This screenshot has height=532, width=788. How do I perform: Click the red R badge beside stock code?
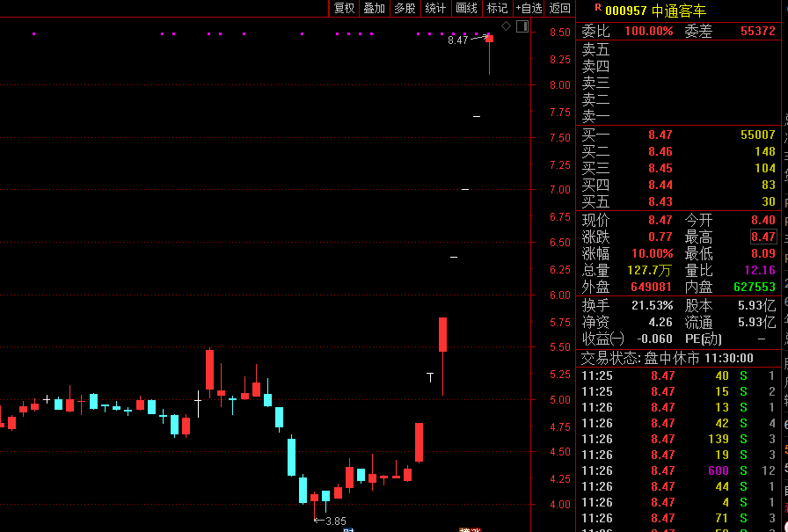(x=598, y=7)
